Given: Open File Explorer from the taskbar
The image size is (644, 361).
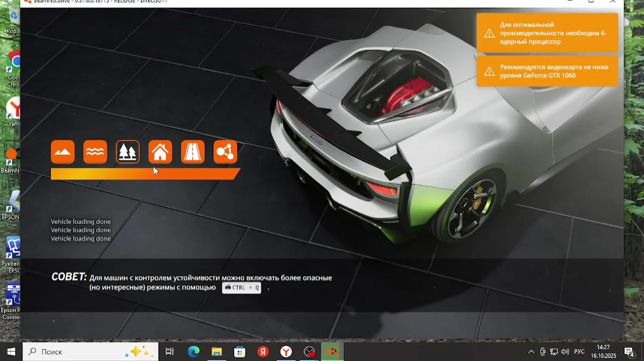Looking at the screenshot, I should click(x=217, y=351).
